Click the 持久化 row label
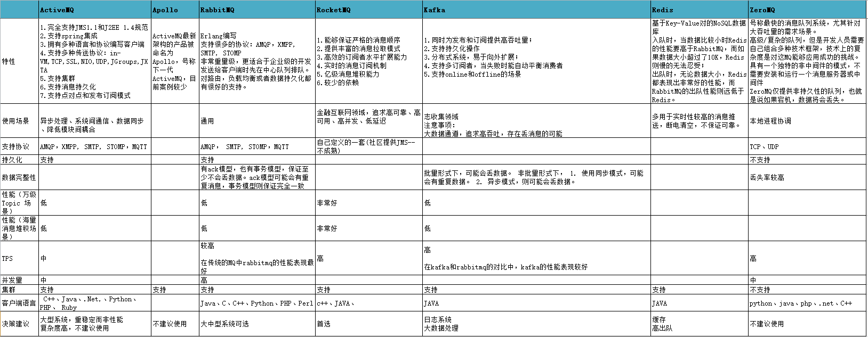The width and height of the screenshot is (868, 337). (x=20, y=159)
